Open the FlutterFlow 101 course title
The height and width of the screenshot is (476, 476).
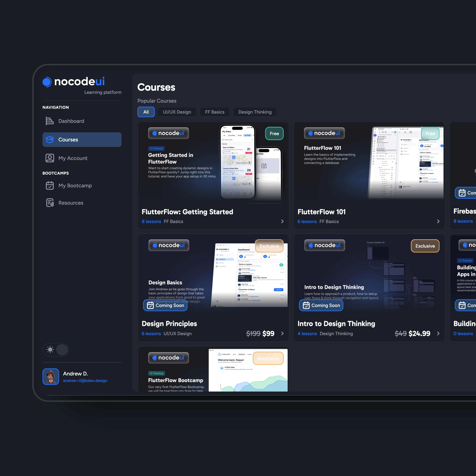pyautogui.click(x=322, y=212)
